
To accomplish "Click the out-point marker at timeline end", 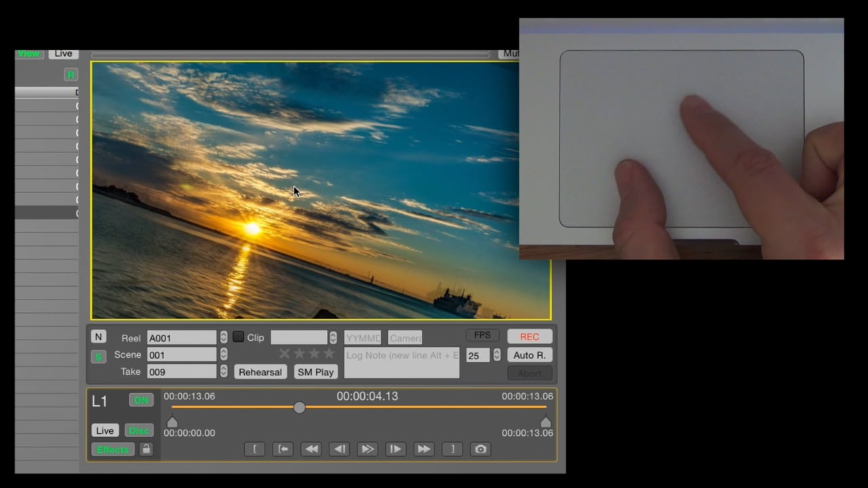I will (x=546, y=422).
